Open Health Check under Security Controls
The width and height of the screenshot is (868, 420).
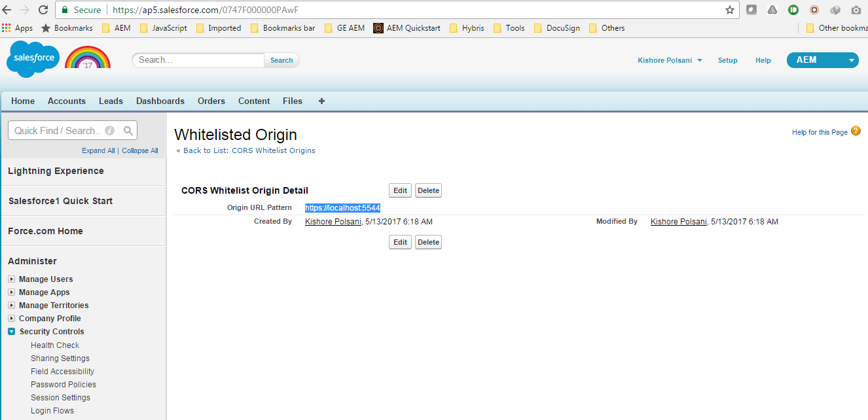click(55, 345)
